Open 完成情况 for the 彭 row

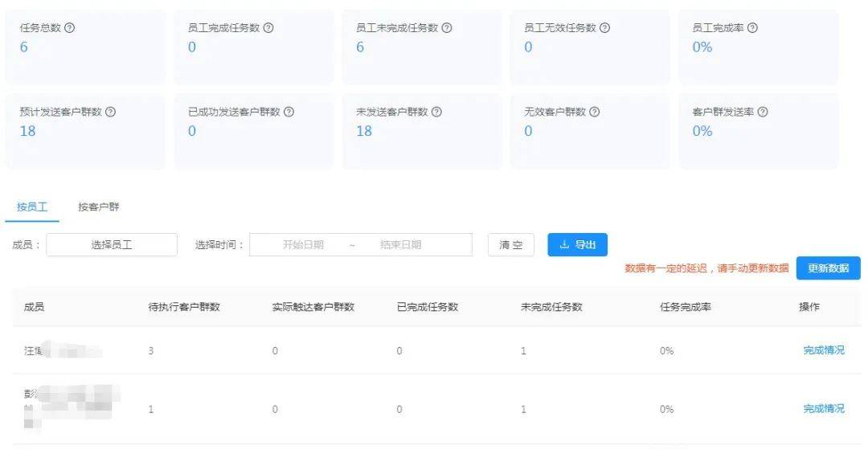coord(824,408)
